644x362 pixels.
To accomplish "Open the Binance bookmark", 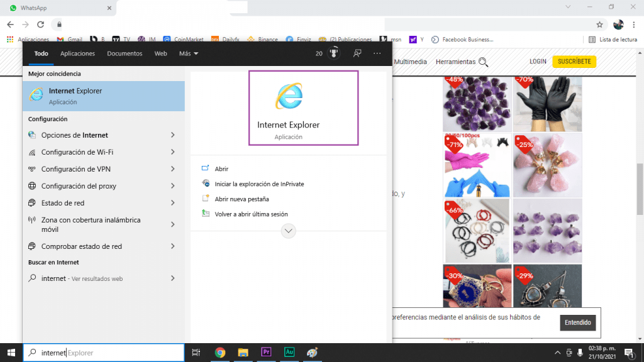I will click(263, 40).
